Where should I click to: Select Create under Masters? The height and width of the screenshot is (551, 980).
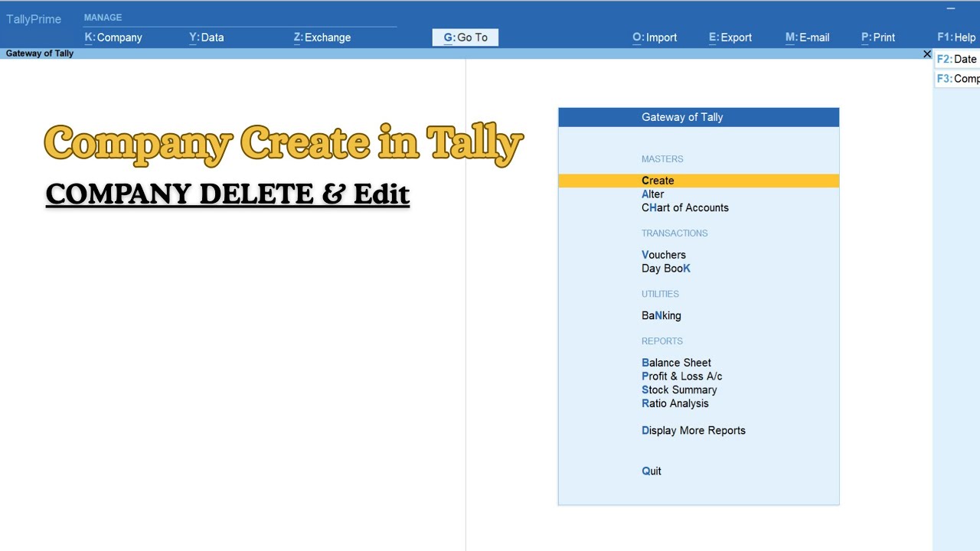coord(698,181)
